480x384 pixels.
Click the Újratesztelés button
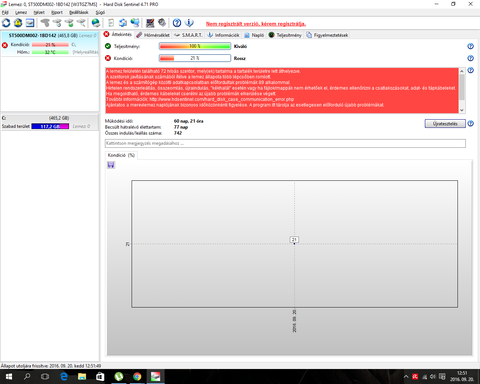pyautogui.click(x=445, y=124)
